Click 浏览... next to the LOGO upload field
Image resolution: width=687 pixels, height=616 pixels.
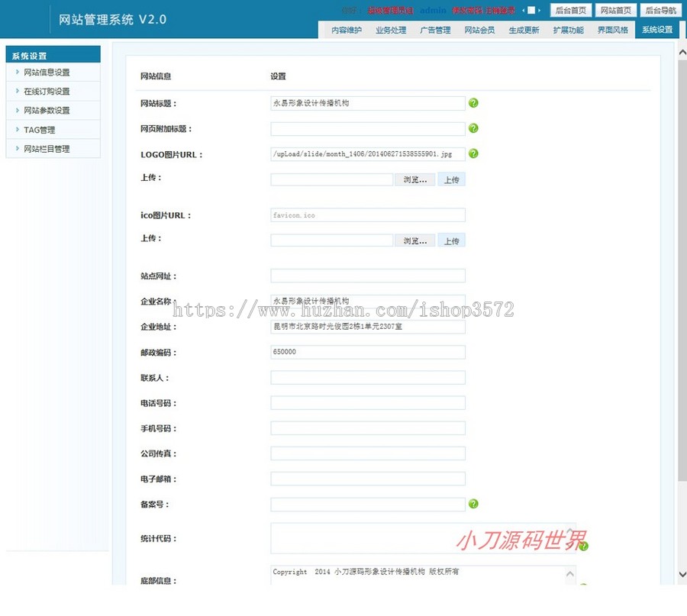(414, 179)
